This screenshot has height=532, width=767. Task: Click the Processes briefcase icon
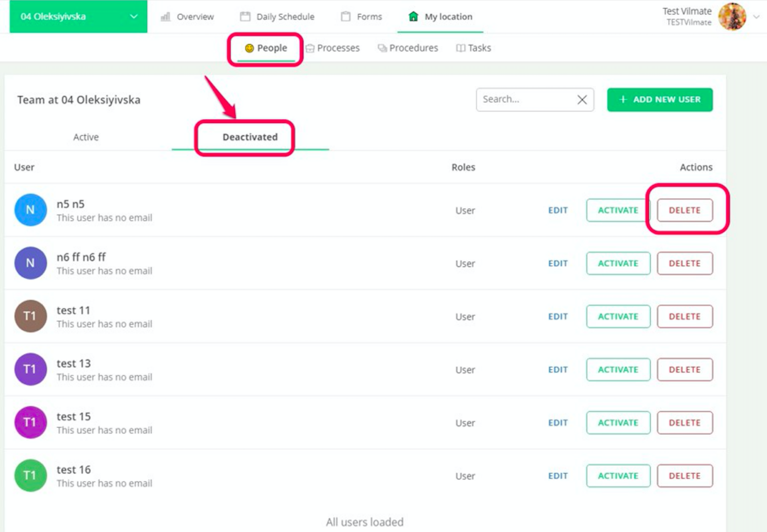pyautogui.click(x=310, y=48)
